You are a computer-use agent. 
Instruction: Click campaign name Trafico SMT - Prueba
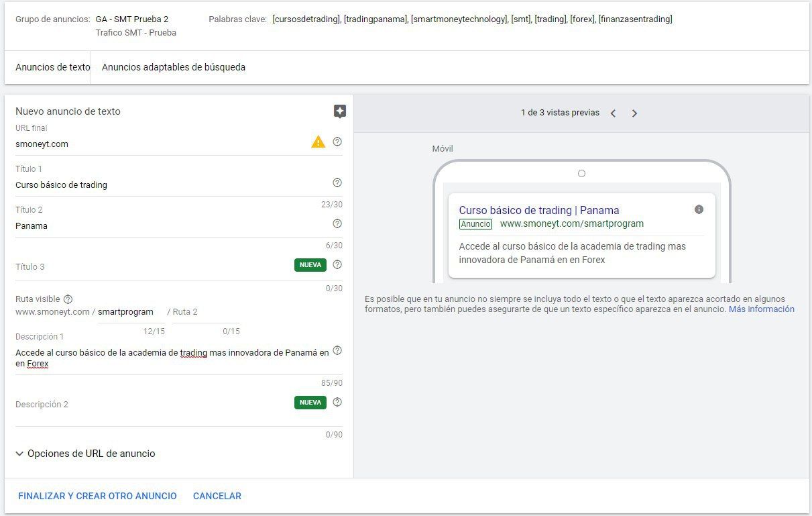136,32
